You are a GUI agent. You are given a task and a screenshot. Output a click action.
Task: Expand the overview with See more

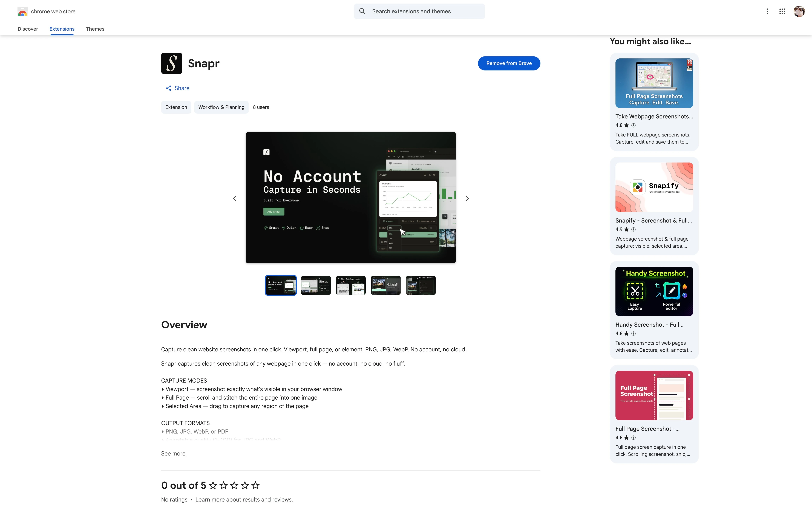pyautogui.click(x=173, y=453)
